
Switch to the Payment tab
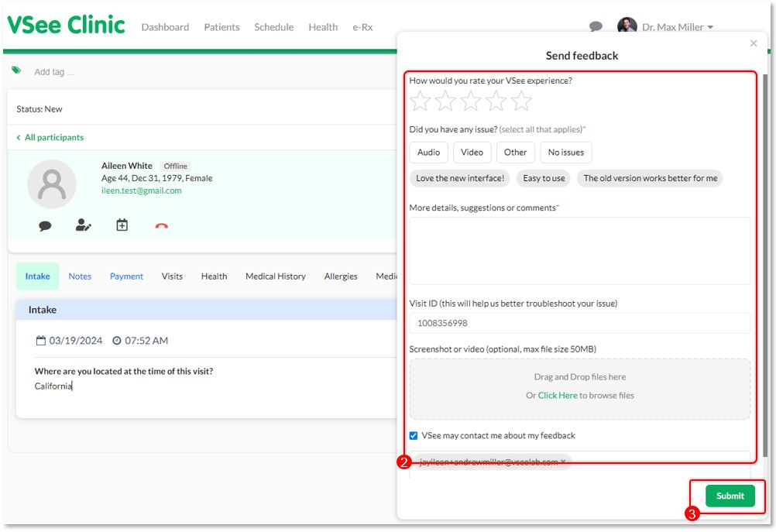tap(126, 276)
